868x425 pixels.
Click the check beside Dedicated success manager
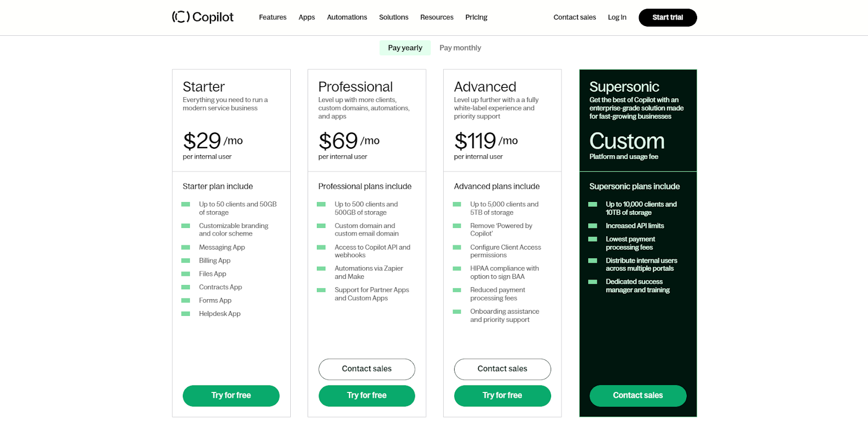coord(592,282)
